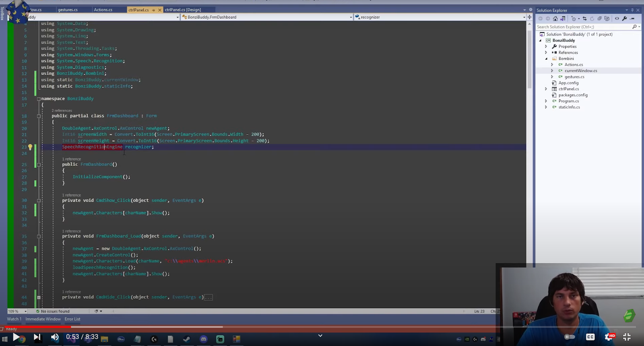Select packages.config in Solution Explorer
The image size is (644, 346).
[x=573, y=95]
